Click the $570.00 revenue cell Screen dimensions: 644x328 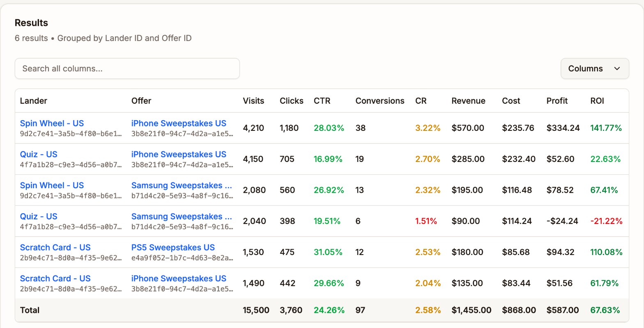click(468, 128)
